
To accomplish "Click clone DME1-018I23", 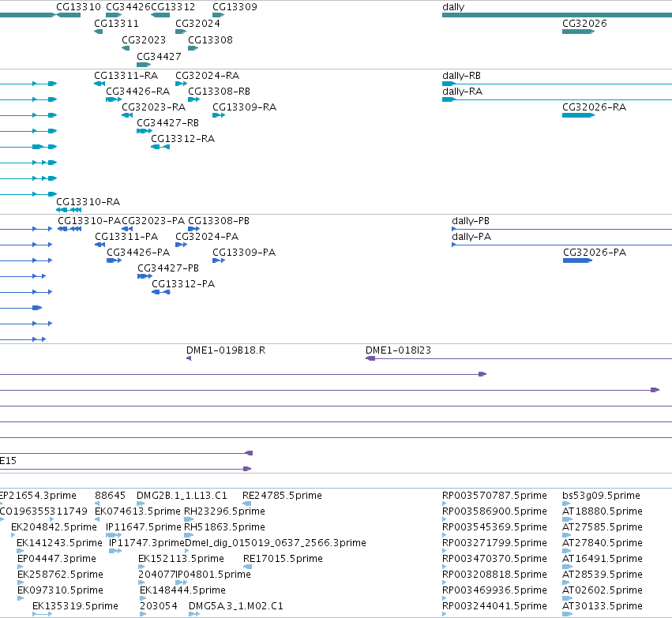I will click(x=398, y=350).
